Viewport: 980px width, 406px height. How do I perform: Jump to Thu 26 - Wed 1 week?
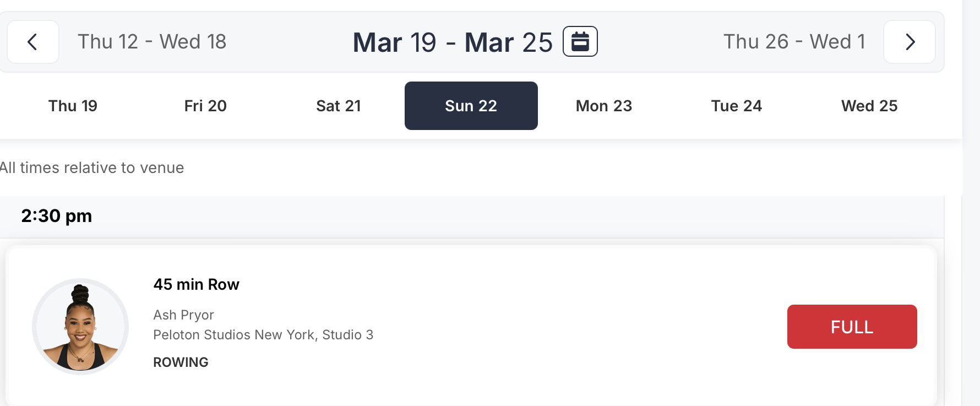coord(794,42)
